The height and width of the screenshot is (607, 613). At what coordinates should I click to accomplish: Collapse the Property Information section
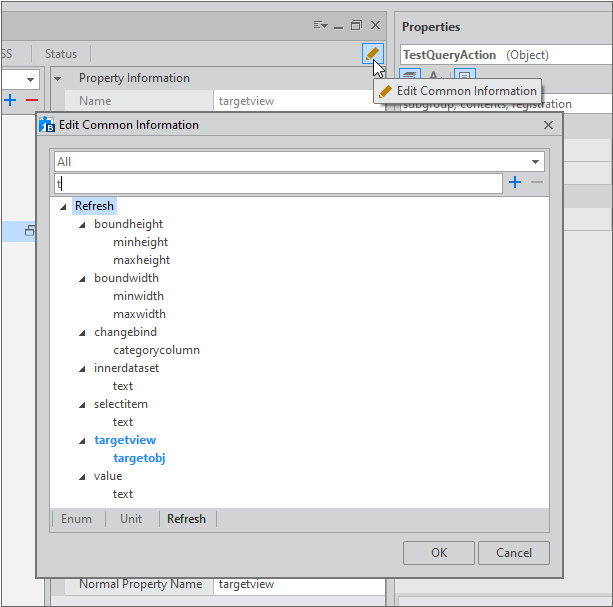pos(58,78)
